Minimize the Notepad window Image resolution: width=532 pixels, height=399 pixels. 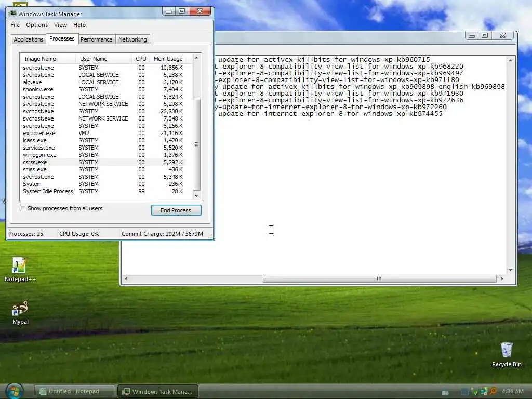click(x=472, y=36)
